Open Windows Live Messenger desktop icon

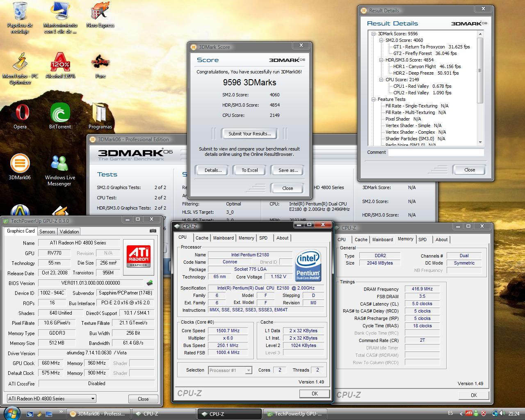pyautogui.click(x=60, y=170)
